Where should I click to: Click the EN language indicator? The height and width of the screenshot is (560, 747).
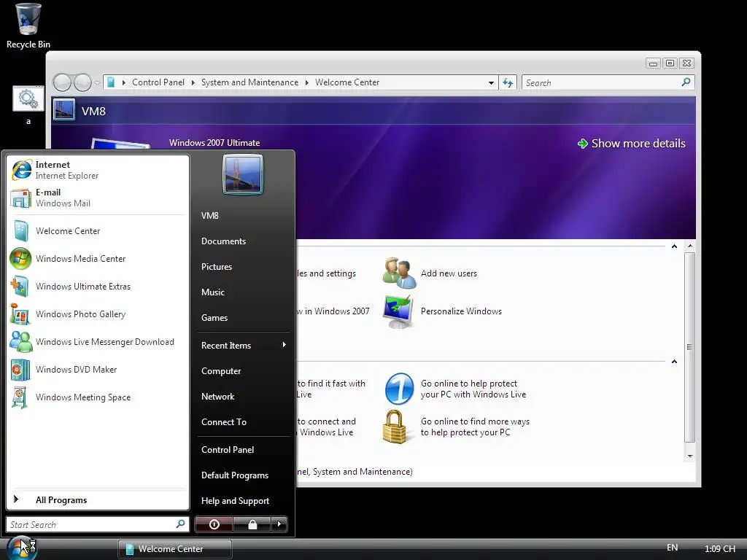tap(672, 548)
